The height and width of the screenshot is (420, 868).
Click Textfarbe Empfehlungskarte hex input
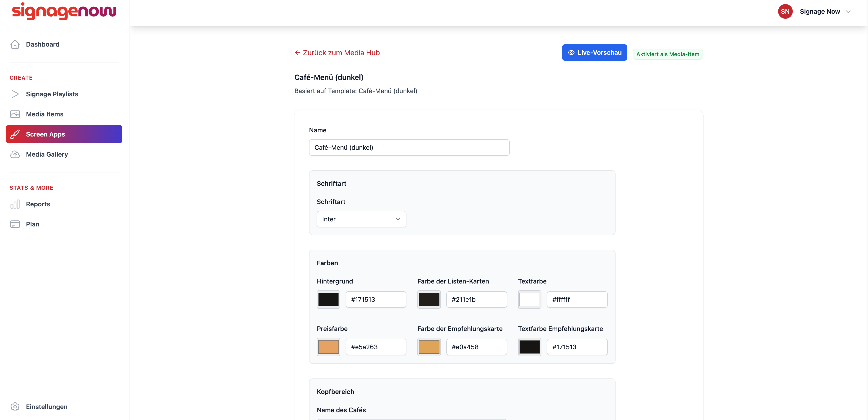(577, 347)
